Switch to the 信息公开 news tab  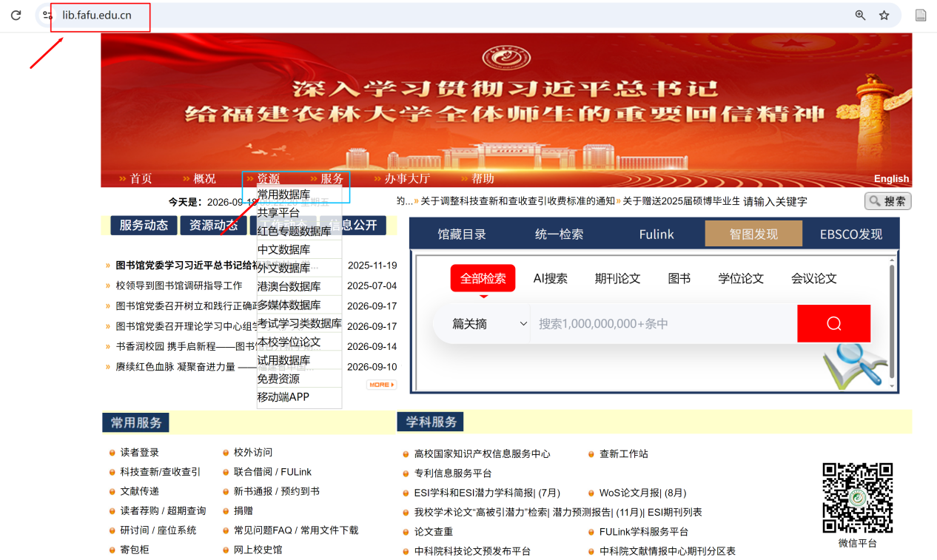click(x=353, y=226)
